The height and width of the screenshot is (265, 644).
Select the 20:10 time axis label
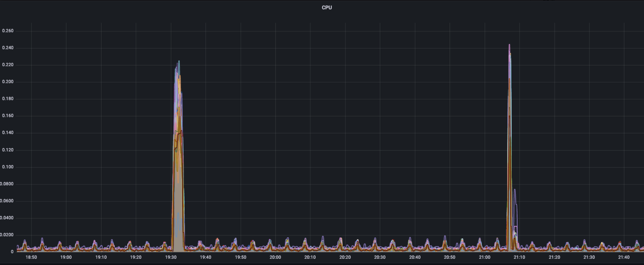310,257
